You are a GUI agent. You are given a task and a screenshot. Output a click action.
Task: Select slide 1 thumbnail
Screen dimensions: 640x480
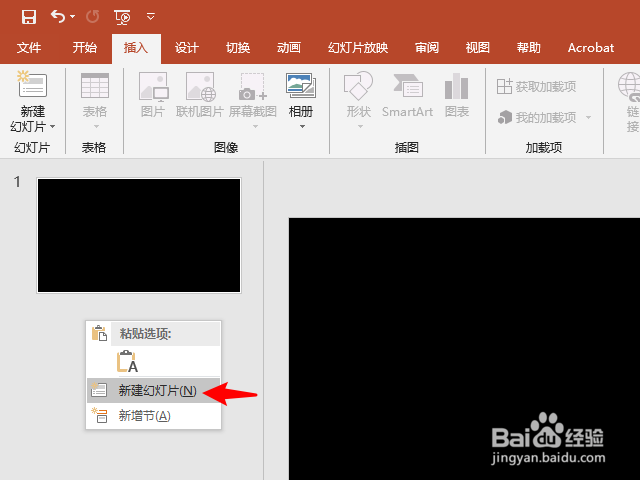(139, 236)
